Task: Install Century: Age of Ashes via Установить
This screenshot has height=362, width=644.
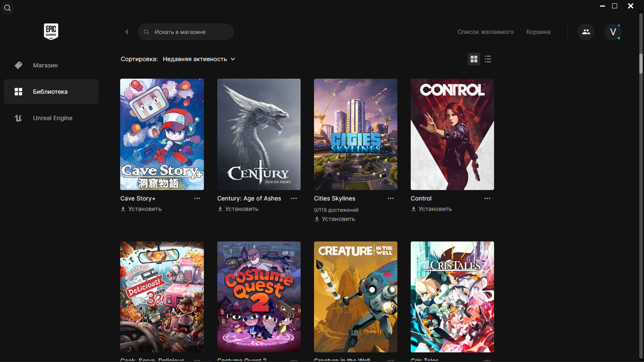Action: coord(238,209)
